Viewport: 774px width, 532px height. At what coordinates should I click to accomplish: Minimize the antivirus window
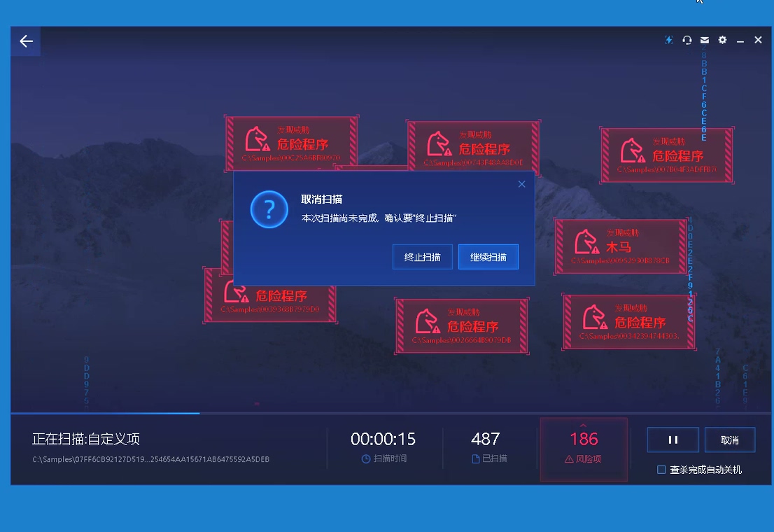click(x=740, y=41)
